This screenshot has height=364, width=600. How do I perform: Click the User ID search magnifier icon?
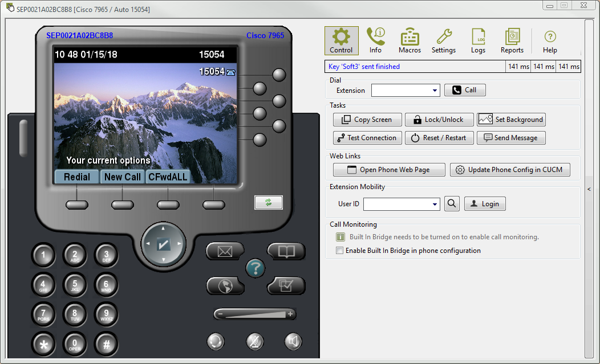click(x=452, y=204)
